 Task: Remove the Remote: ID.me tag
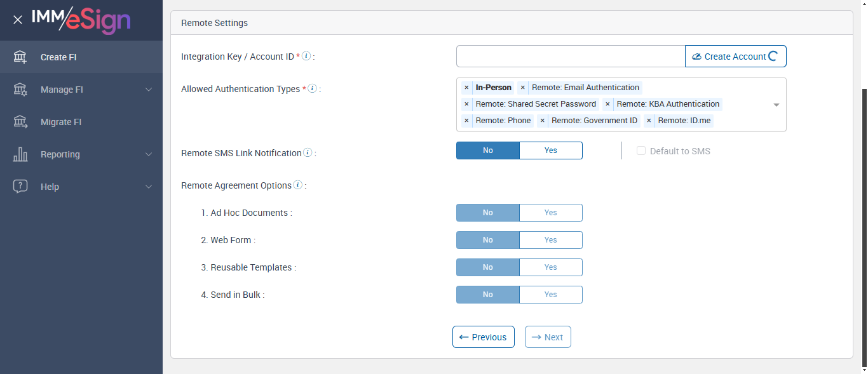[649, 121]
